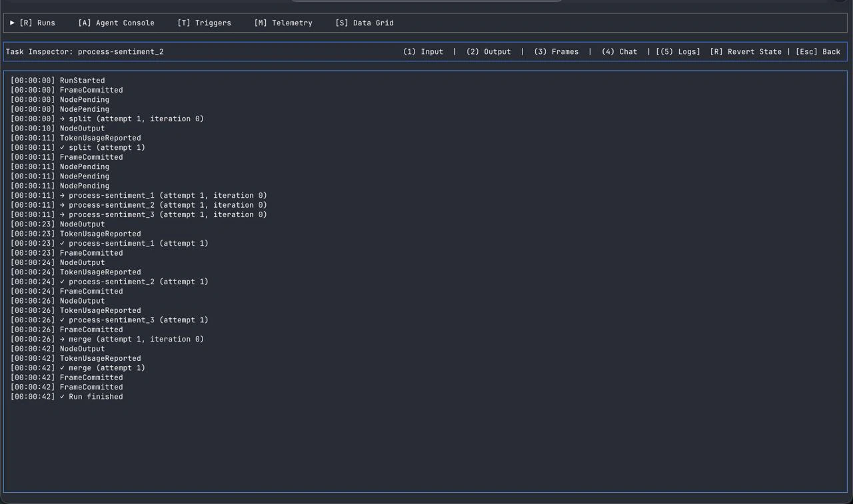Click the TokenUsageReported line at 00:00:26
The image size is (853, 504).
[x=75, y=310]
